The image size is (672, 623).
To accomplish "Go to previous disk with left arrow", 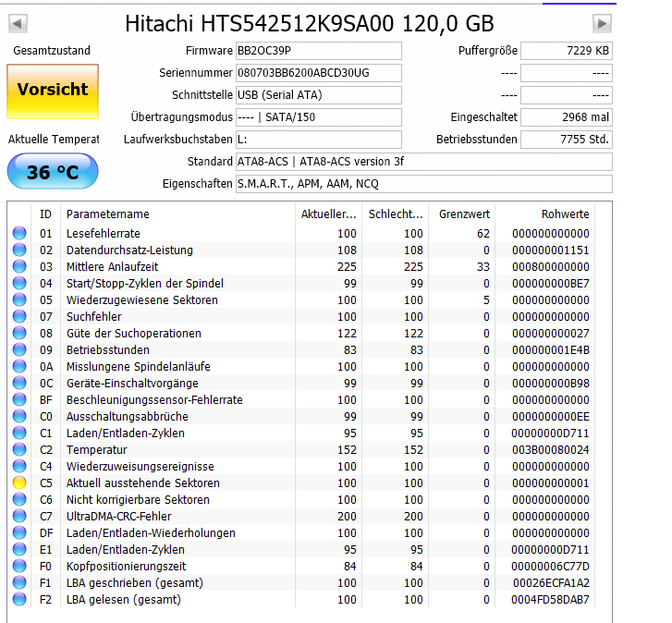I will pyautogui.click(x=18, y=23).
